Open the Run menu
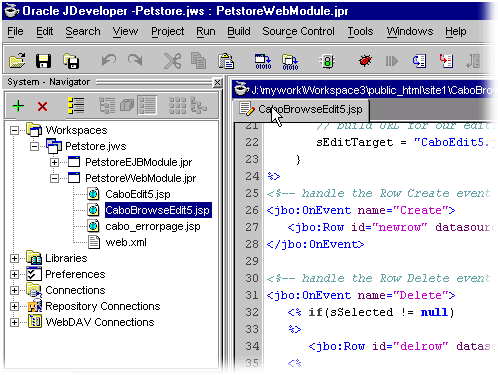498x375 pixels. 206,31
